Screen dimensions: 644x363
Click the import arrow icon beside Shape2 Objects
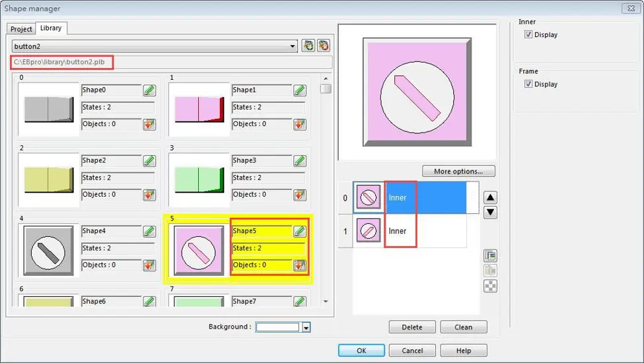click(x=149, y=195)
